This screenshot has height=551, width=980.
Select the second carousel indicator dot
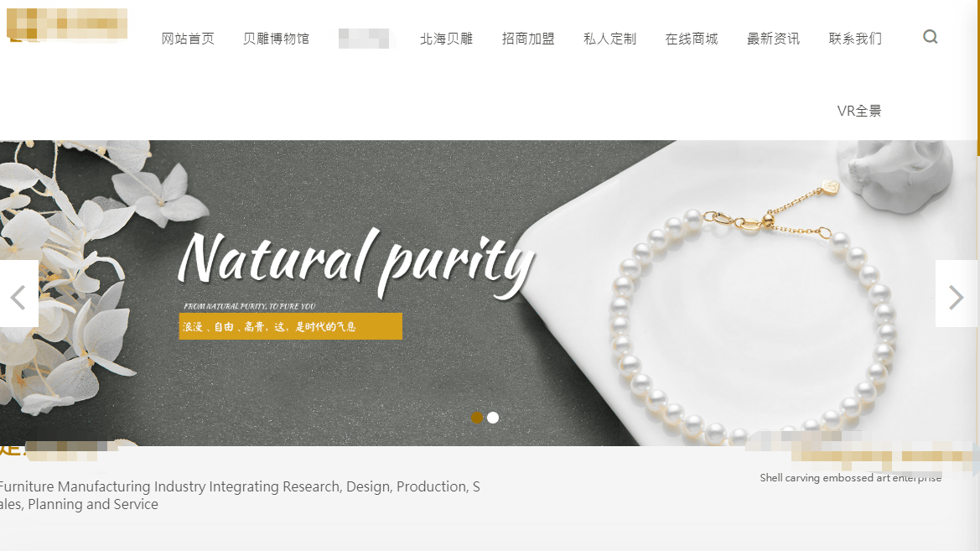[x=493, y=417]
